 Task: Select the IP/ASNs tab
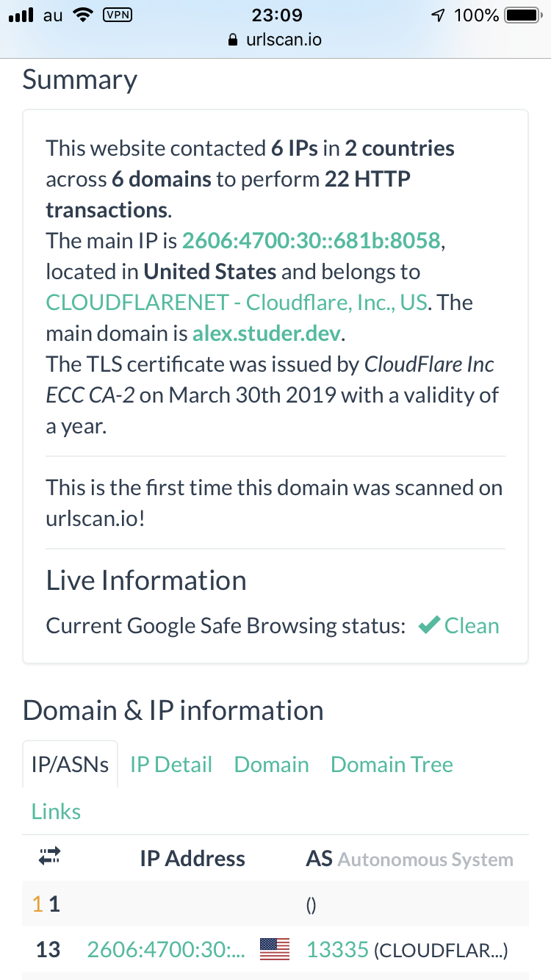click(x=71, y=764)
